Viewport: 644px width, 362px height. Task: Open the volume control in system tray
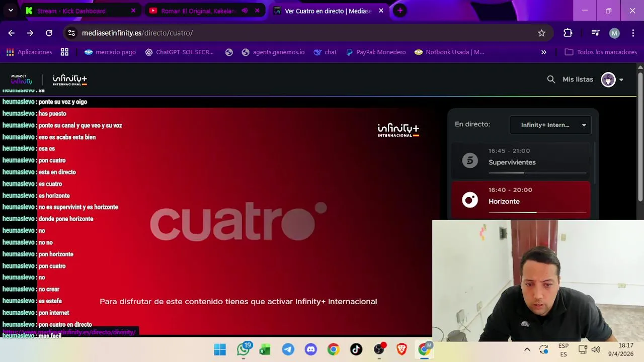(596, 349)
